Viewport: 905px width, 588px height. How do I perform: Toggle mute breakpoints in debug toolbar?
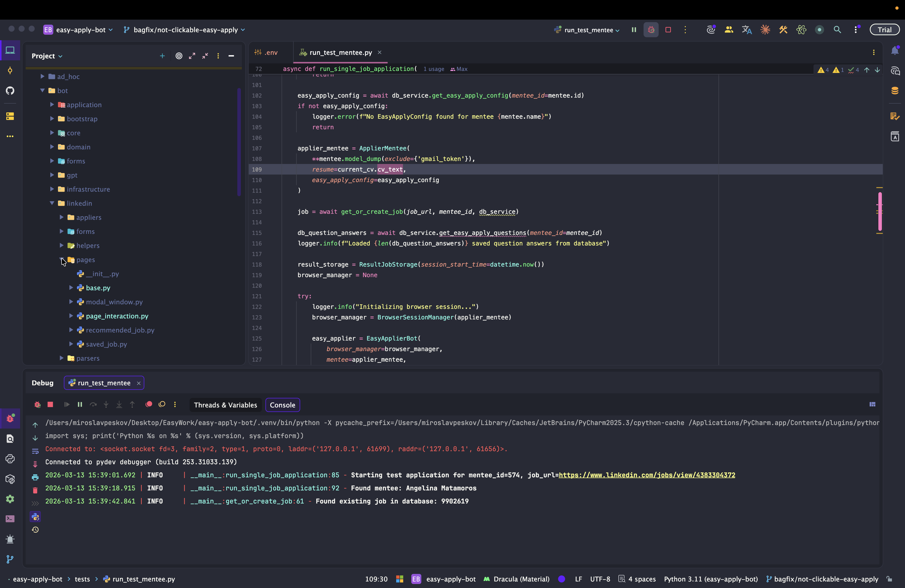pos(162,404)
